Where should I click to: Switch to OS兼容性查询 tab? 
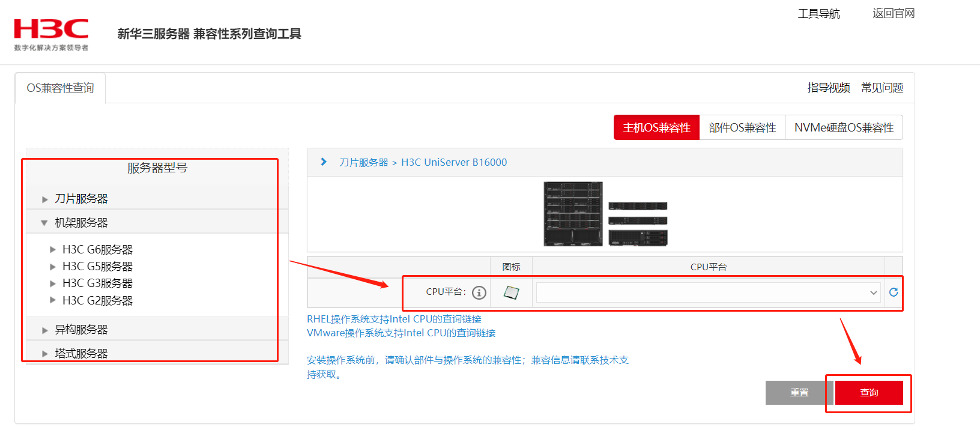coord(60,88)
